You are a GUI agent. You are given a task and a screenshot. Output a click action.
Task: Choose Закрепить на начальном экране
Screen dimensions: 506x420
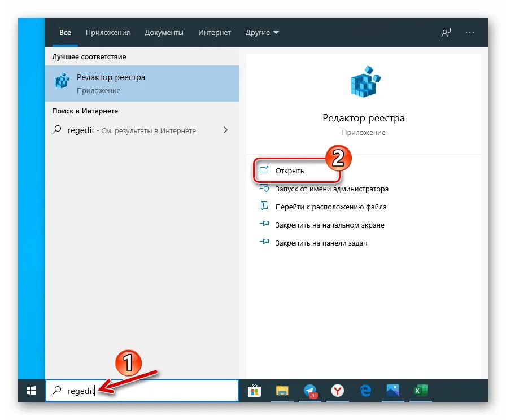pyautogui.click(x=330, y=225)
